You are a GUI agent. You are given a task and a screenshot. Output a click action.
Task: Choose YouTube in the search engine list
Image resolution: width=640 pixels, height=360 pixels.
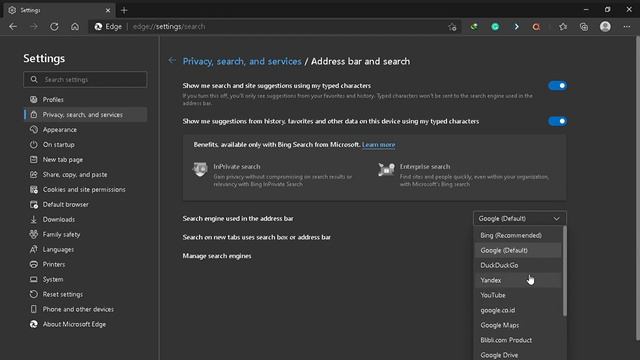(518, 295)
